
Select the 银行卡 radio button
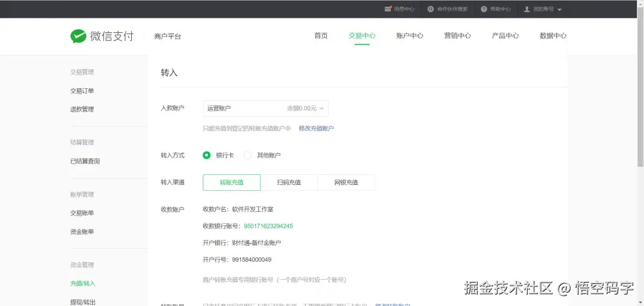click(206, 155)
